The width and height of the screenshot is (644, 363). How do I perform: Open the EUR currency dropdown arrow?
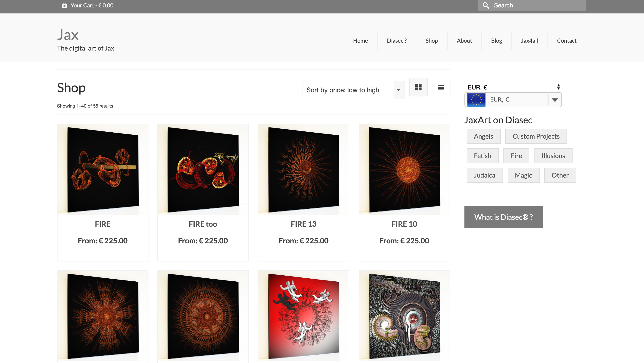point(555,100)
